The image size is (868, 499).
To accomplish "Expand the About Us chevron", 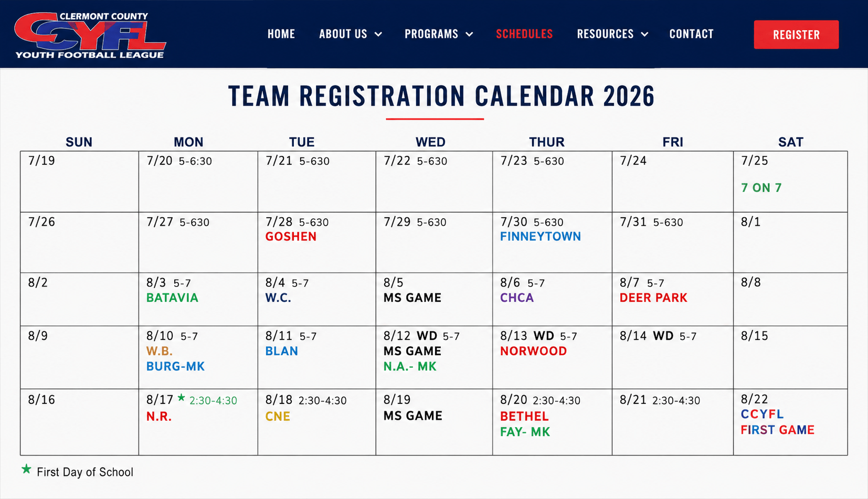I will 378,34.
